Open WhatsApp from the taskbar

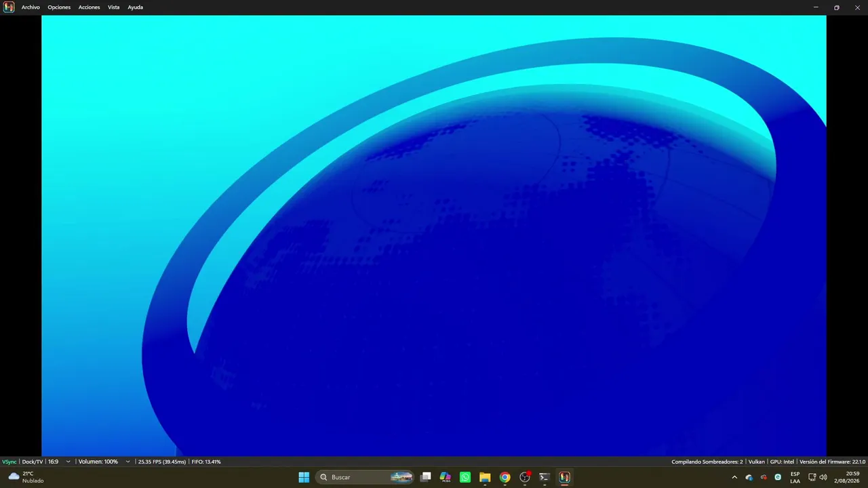465,477
